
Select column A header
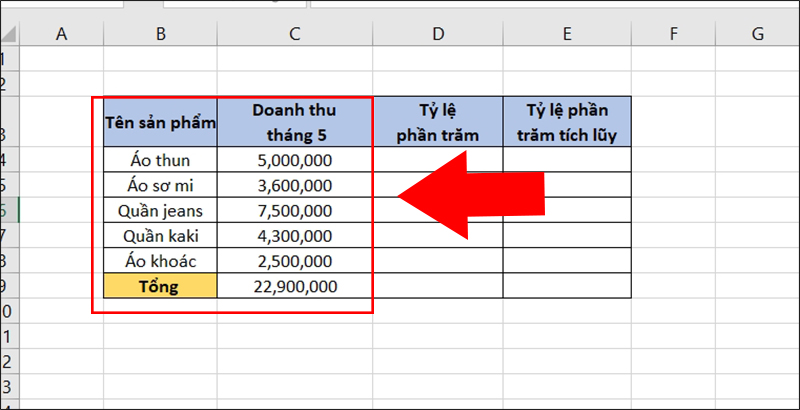[61, 34]
